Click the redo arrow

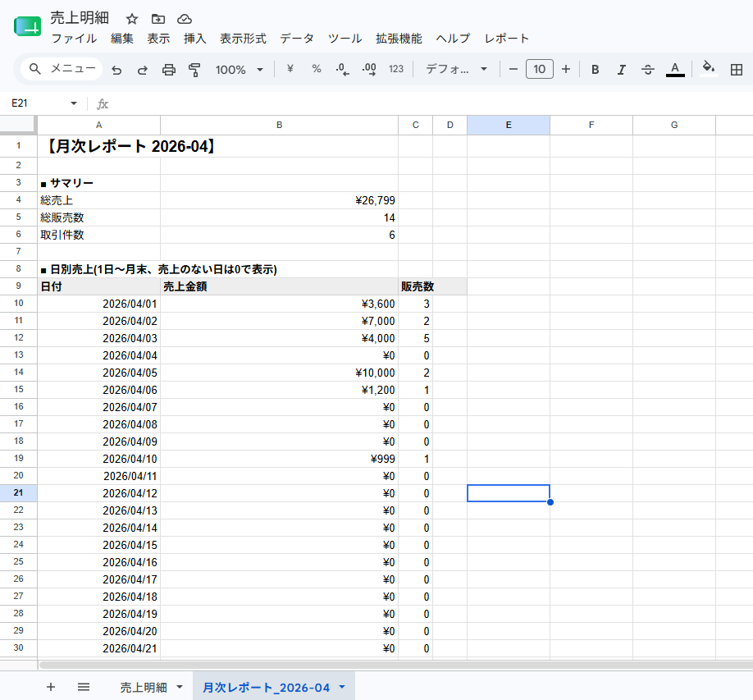coord(143,70)
